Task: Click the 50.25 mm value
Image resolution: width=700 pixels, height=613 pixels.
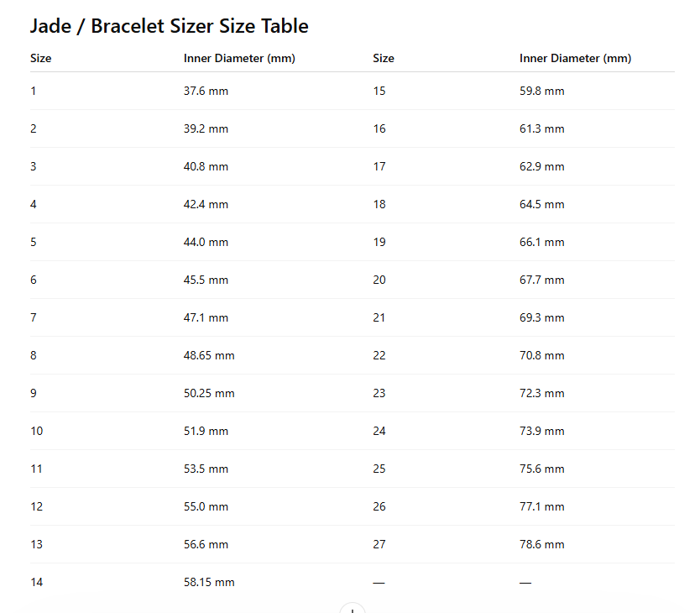Action: point(209,393)
